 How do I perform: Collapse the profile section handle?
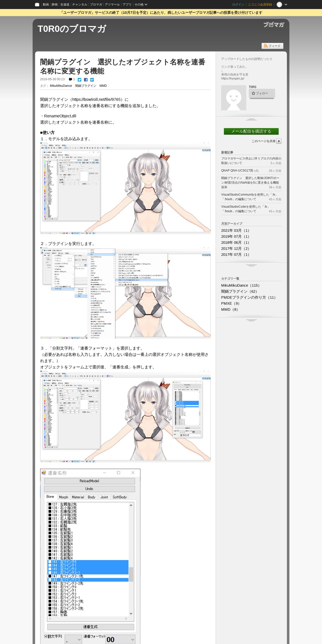(251, 119)
